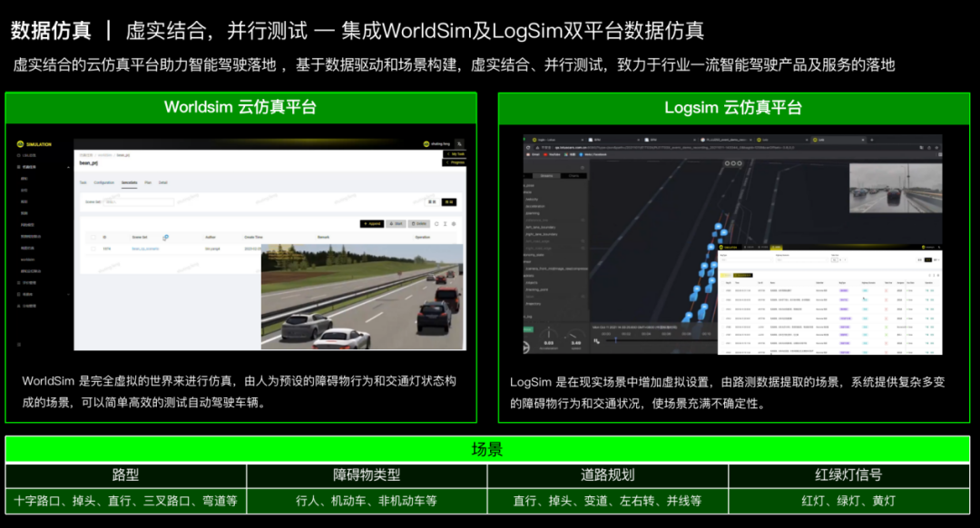The width and height of the screenshot is (980, 528).
Task: Click the Logsim playback timeline slider
Action: click(660, 340)
